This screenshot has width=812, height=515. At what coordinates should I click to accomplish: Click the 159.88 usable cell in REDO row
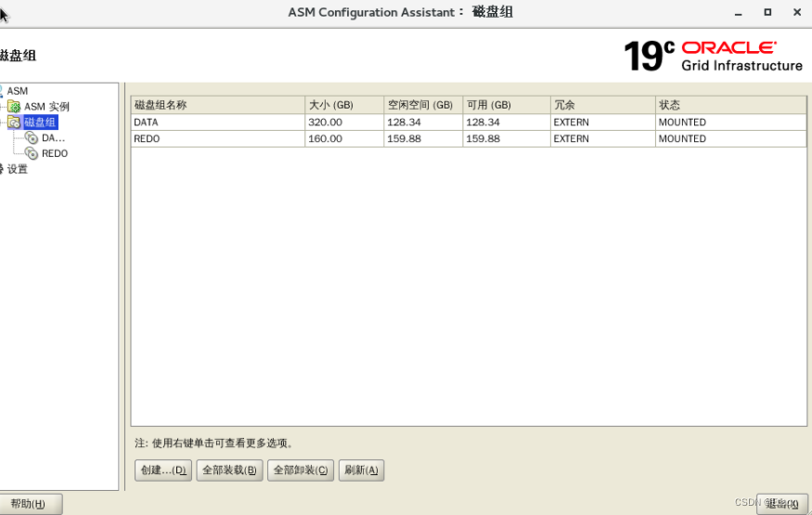pyautogui.click(x=507, y=138)
